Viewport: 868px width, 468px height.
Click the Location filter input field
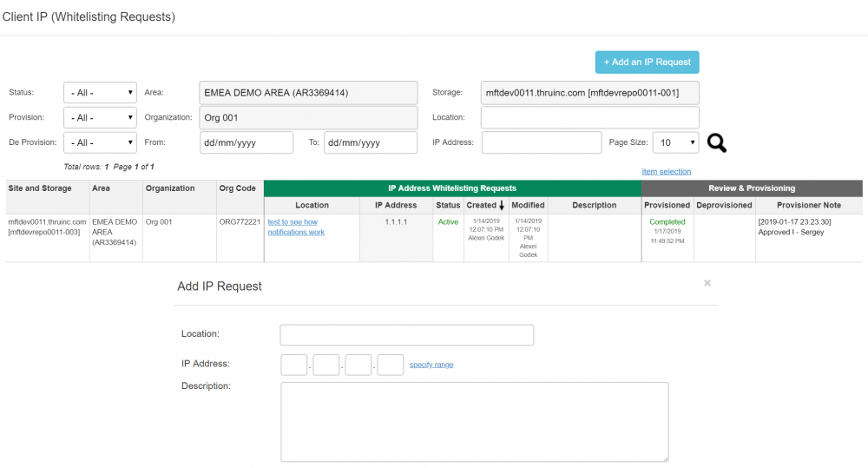click(x=589, y=117)
